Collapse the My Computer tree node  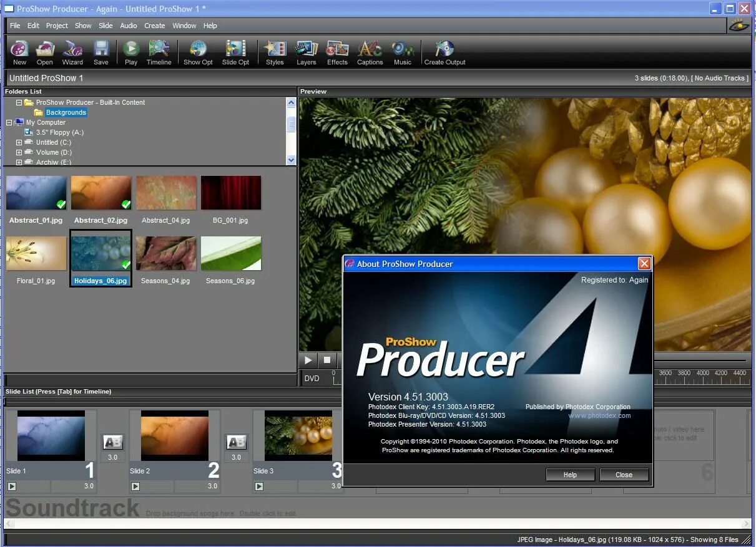9,122
